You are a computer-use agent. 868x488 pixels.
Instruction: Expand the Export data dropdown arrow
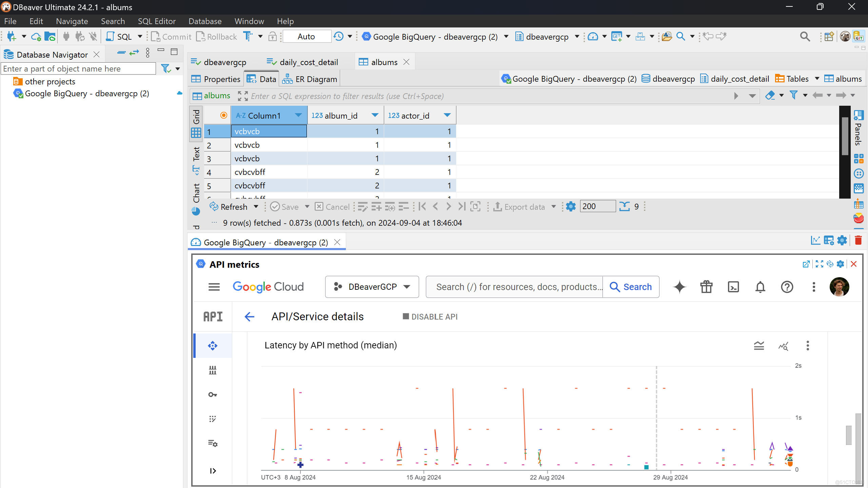pyautogui.click(x=554, y=206)
